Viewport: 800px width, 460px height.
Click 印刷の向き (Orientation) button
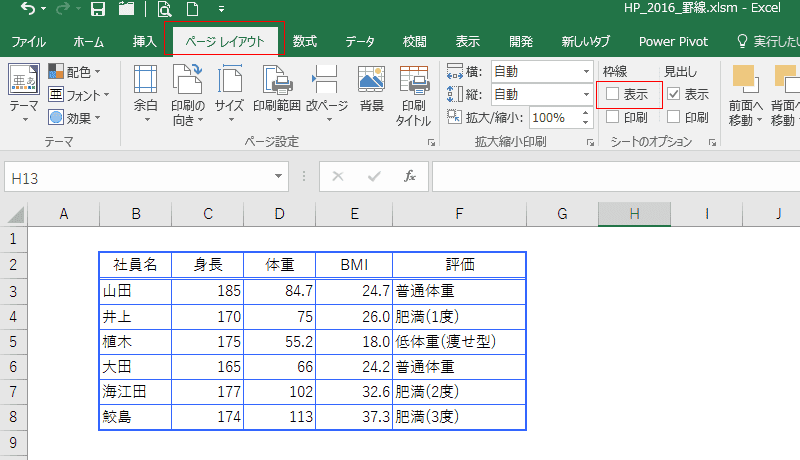tap(187, 95)
